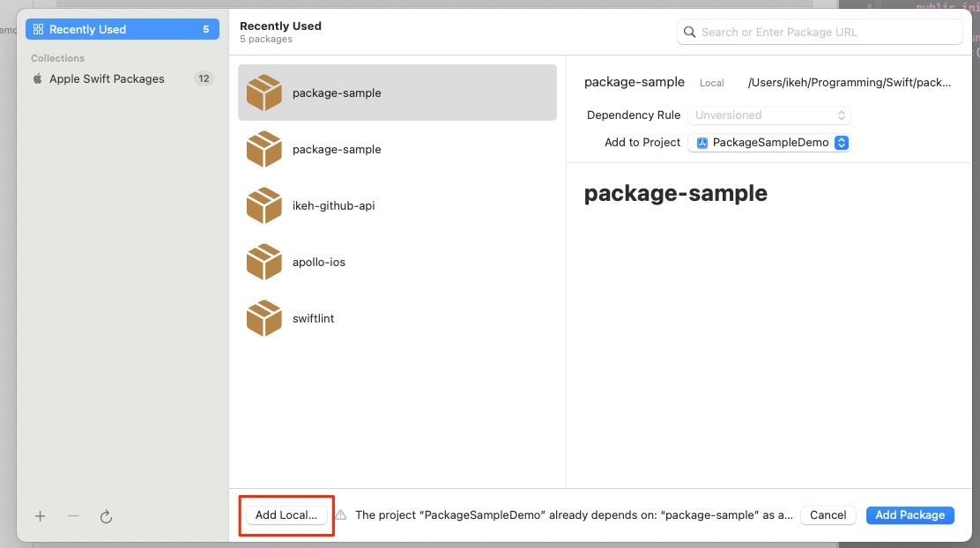This screenshot has height=548, width=980.
Task: Click the Add Package button
Action: [x=910, y=515]
